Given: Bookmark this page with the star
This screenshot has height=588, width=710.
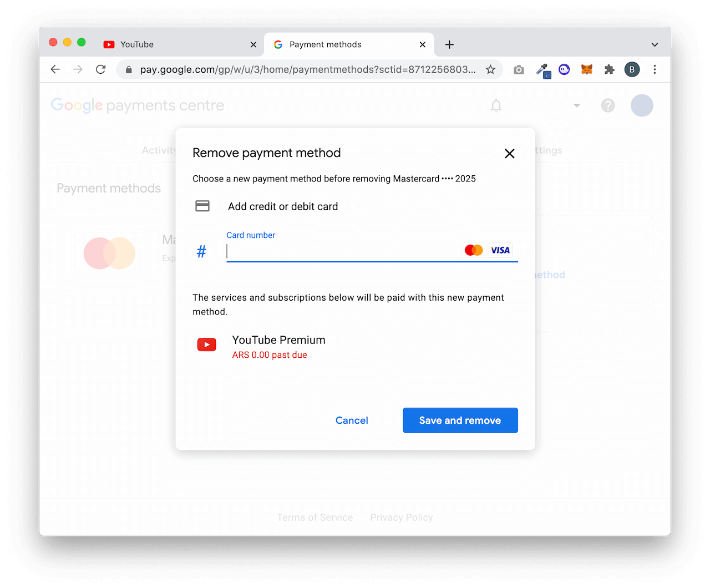Looking at the screenshot, I should click(x=490, y=69).
